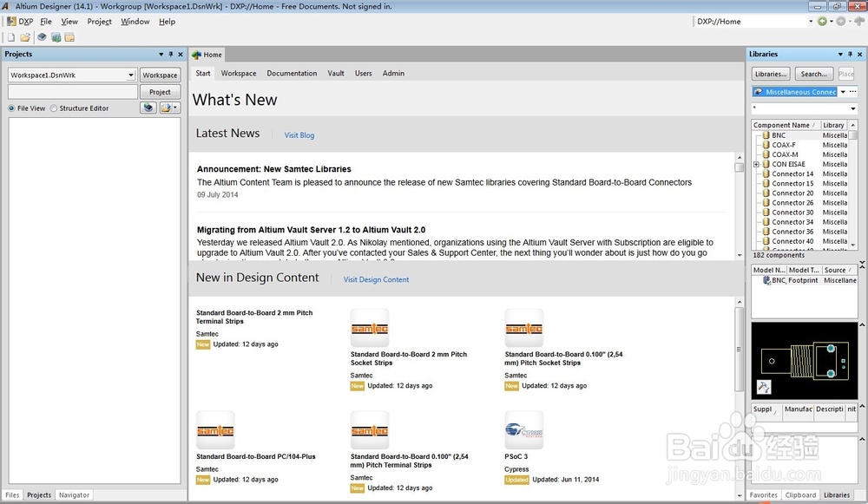
Task: Open the Window menu
Action: point(135,22)
